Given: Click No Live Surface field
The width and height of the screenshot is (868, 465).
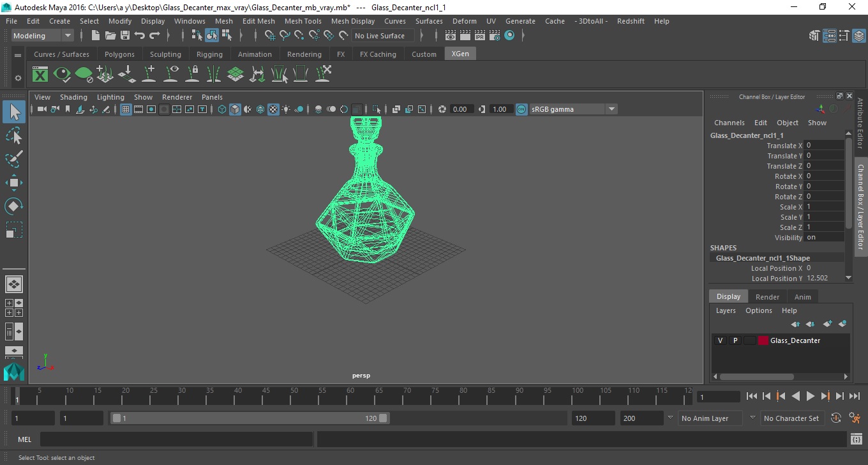Looking at the screenshot, I should [x=382, y=36].
